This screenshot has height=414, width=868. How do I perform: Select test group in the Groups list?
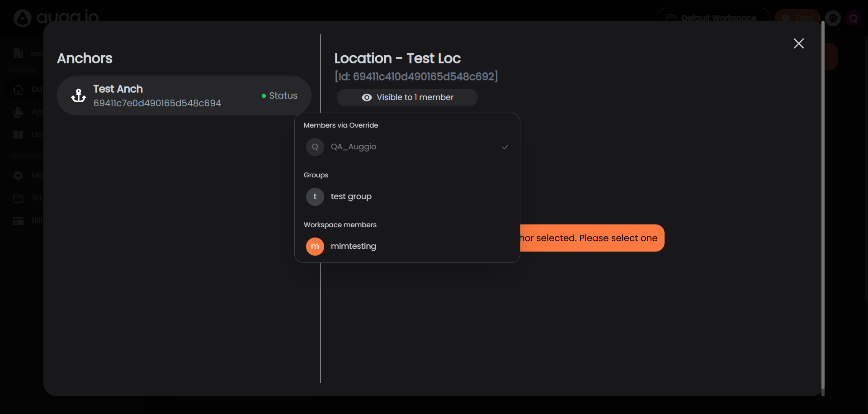(351, 197)
